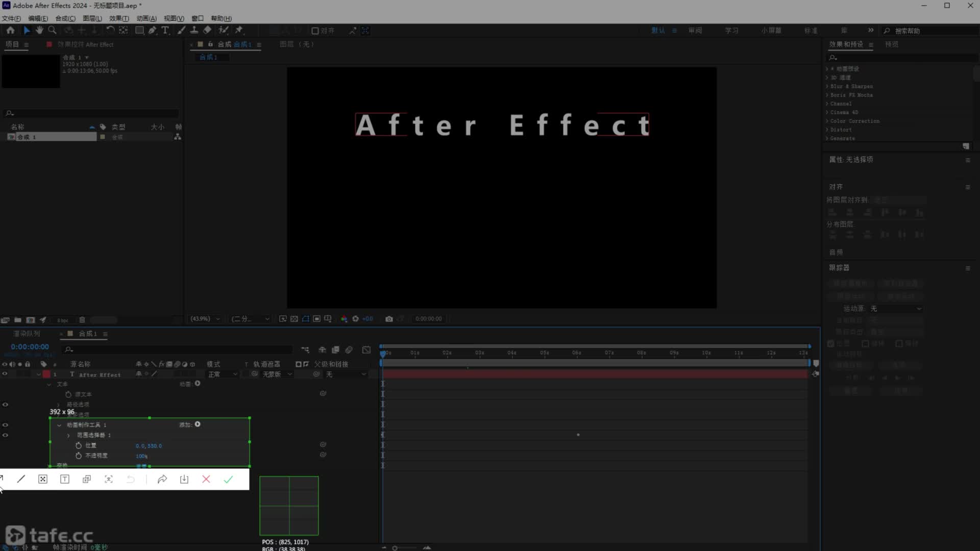Open the 无蒙版 track matte dropdown
This screenshot has width=980, height=551.
(x=277, y=374)
